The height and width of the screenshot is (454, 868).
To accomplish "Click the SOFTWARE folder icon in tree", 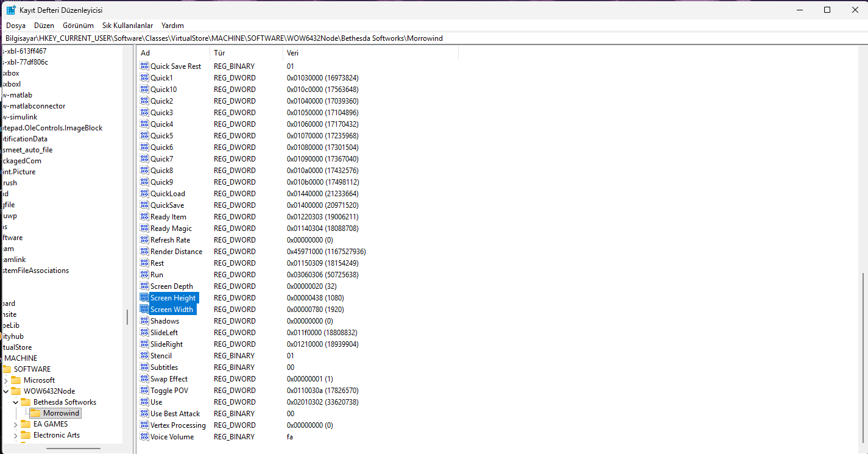I will click(x=7, y=369).
